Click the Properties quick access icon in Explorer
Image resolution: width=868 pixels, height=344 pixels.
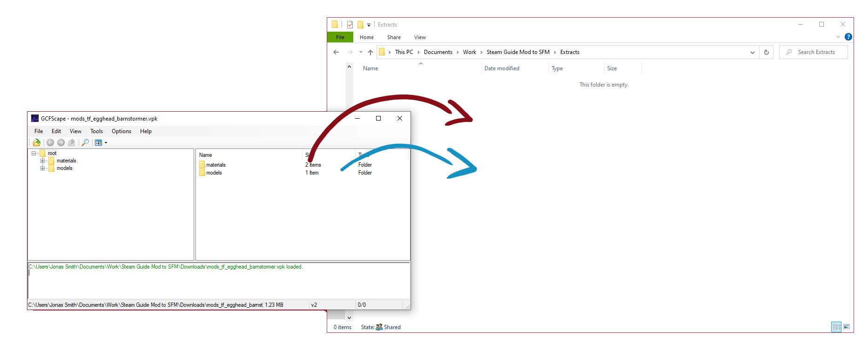[350, 25]
